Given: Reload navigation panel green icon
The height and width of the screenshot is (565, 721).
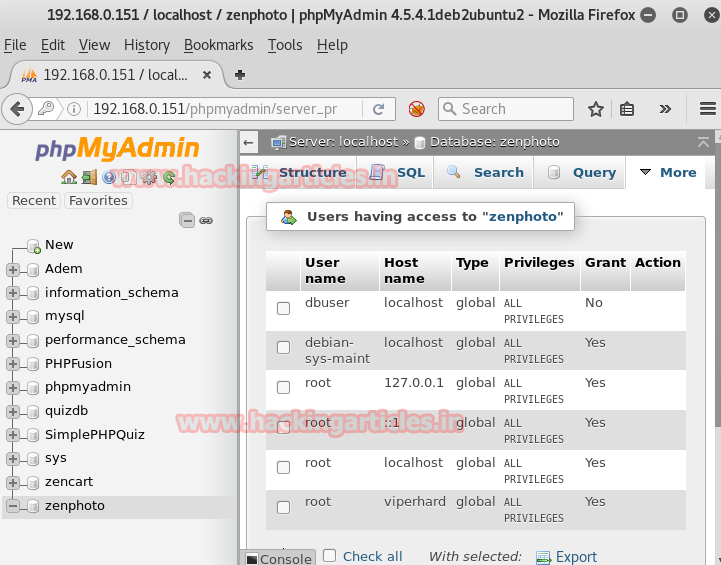Looking at the screenshot, I should click(169, 177).
